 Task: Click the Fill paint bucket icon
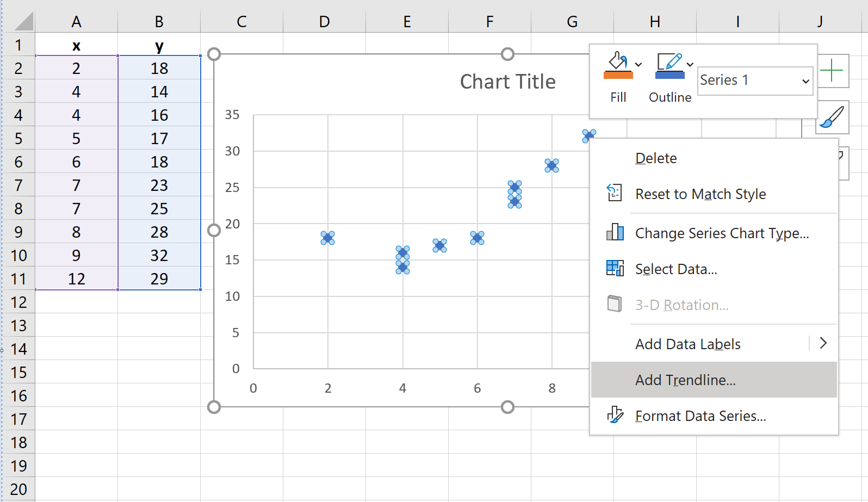pos(618,65)
